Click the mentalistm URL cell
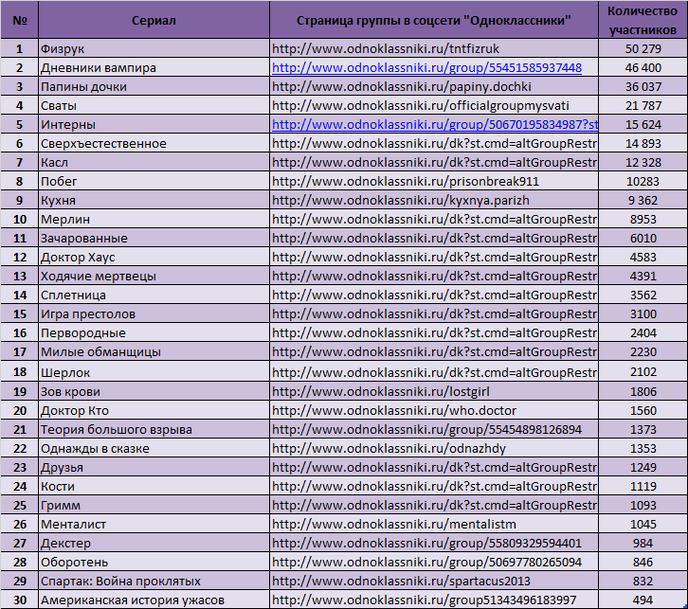The width and height of the screenshot is (688, 609). 434,524
